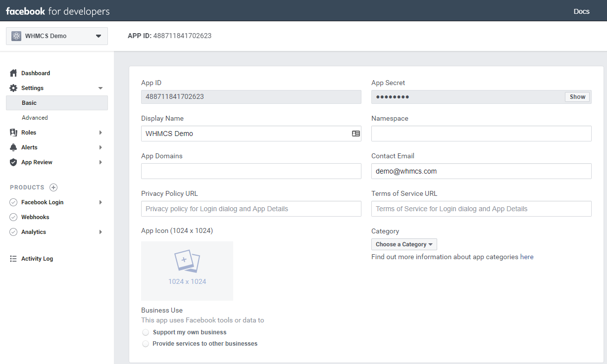Viewport: 607px width, 364px height.
Task: Click the App ID field
Action: [x=251, y=97]
